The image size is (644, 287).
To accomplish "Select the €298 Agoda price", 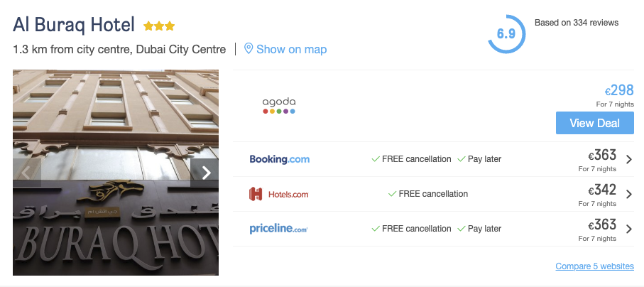I will [x=619, y=91].
